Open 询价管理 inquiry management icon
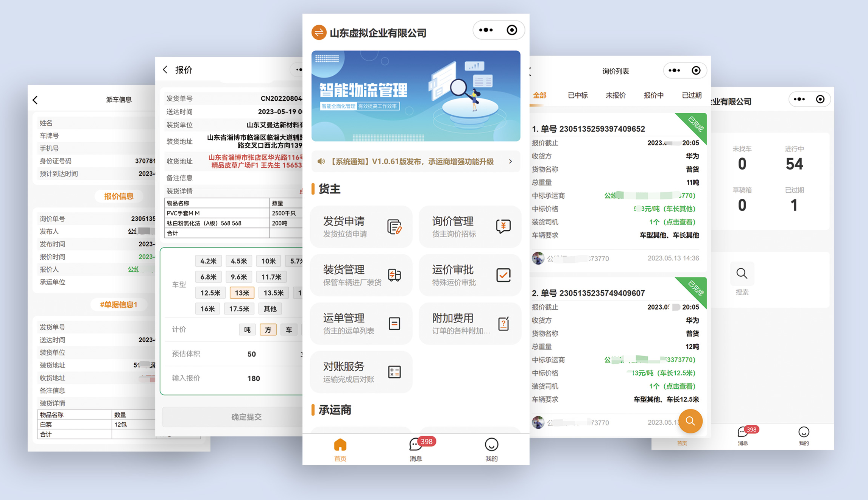The height and width of the screenshot is (500, 868). (503, 226)
